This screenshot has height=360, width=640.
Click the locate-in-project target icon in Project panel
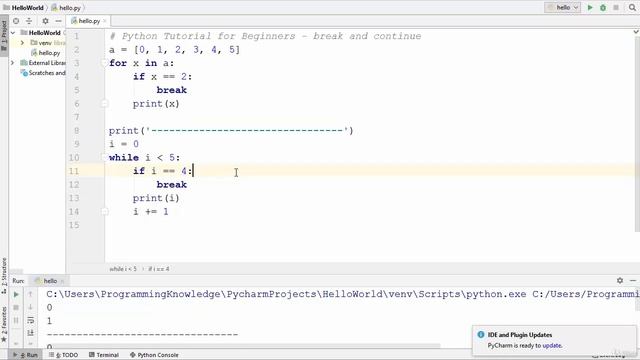coord(16,21)
